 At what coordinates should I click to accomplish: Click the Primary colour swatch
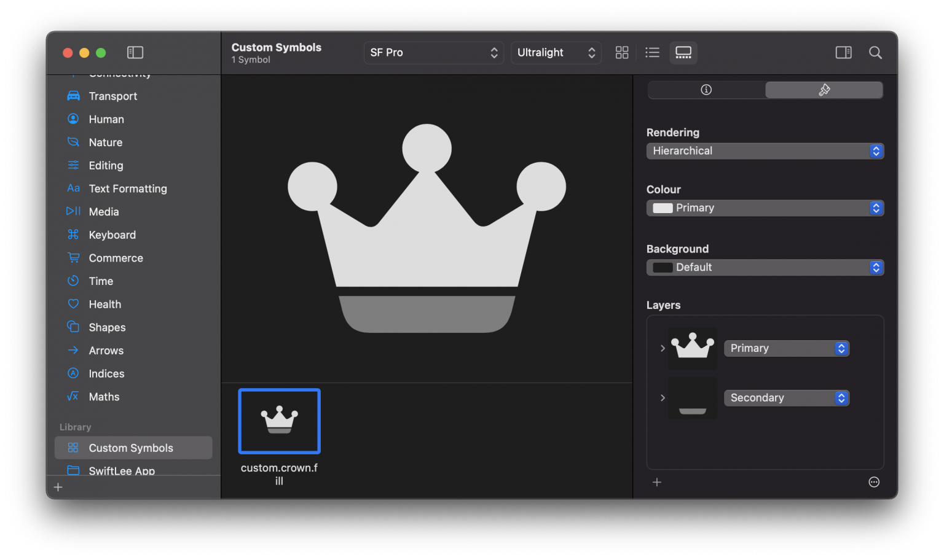click(663, 208)
